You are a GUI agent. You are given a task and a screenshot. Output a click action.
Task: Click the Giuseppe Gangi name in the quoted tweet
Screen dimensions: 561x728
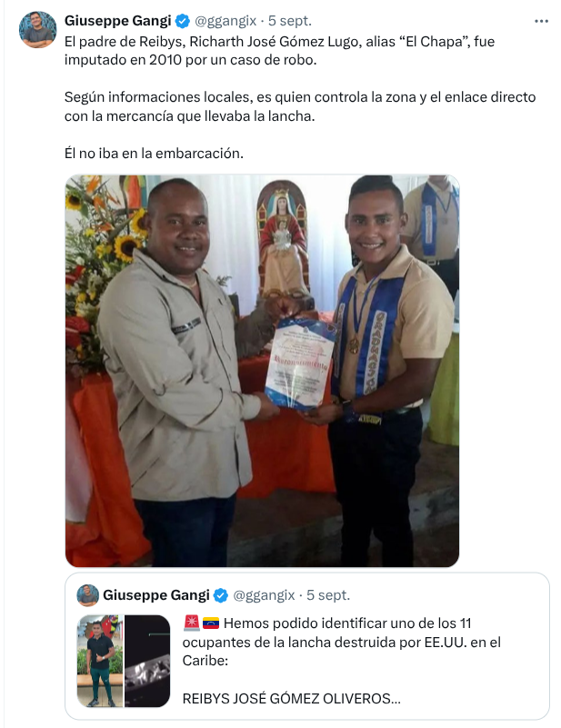tap(156, 595)
